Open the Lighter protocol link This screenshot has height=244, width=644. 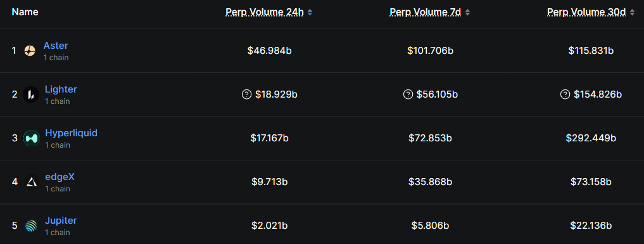61,89
